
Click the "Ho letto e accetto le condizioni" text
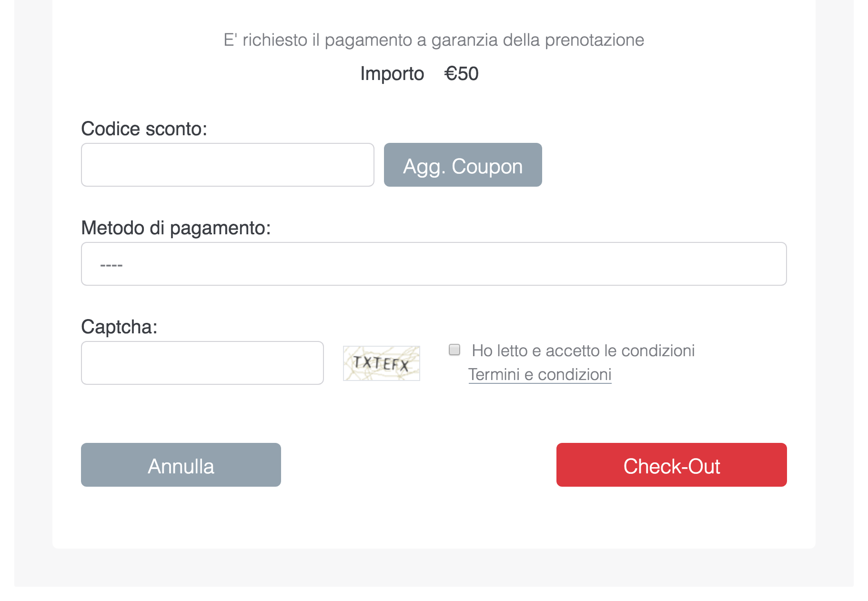coord(583,351)
